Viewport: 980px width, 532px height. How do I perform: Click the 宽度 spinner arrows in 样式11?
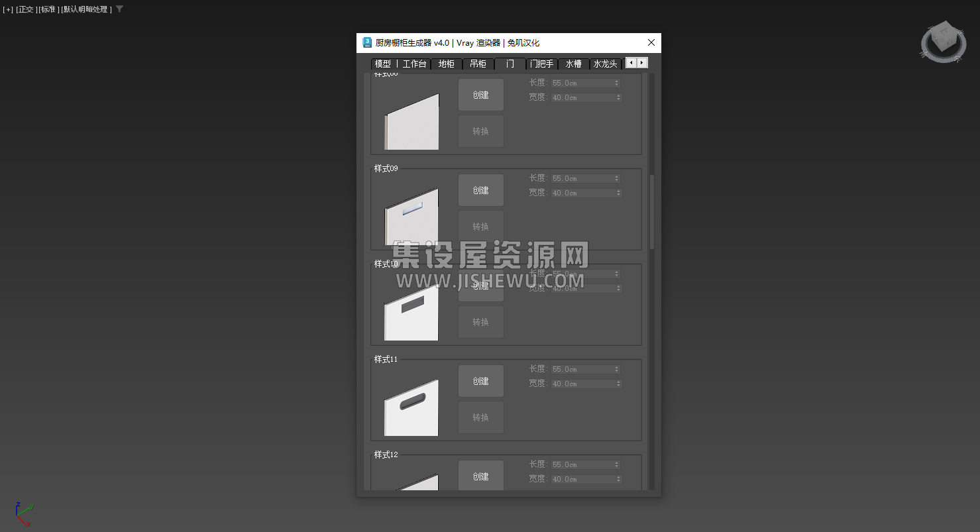[618, 384]
